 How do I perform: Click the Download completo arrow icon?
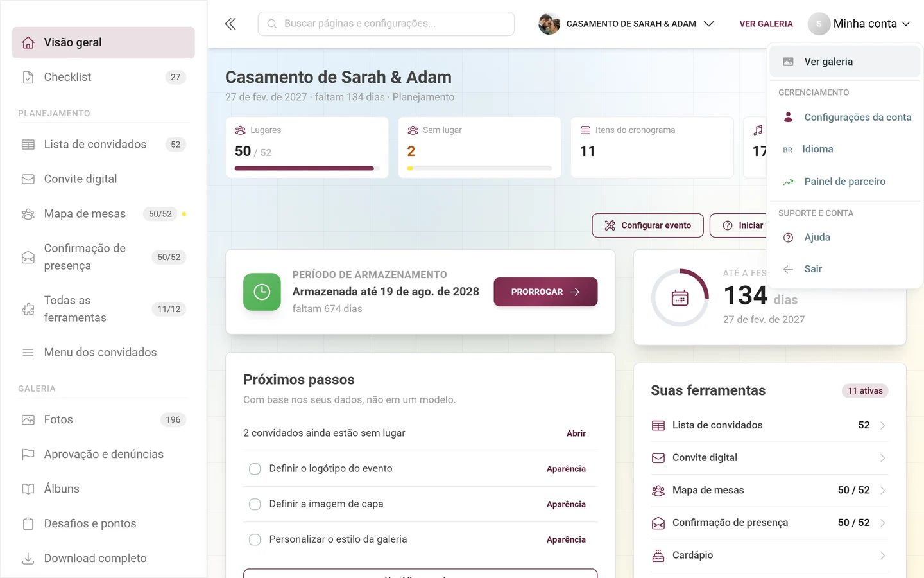tap(28, 558)
